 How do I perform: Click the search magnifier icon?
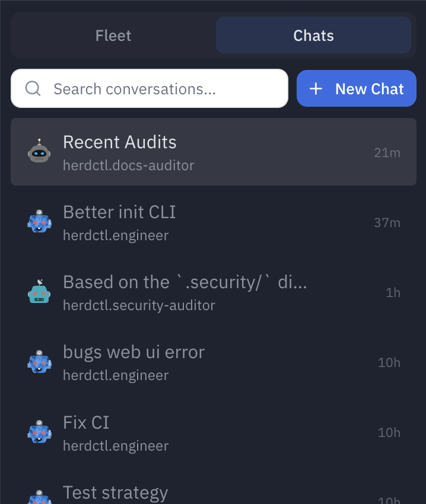(33, 89)
